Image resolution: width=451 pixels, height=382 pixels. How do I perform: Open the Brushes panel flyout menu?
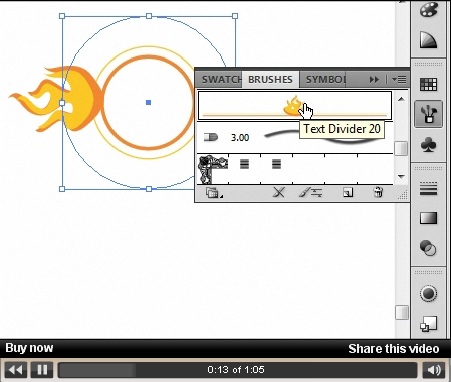399,80
